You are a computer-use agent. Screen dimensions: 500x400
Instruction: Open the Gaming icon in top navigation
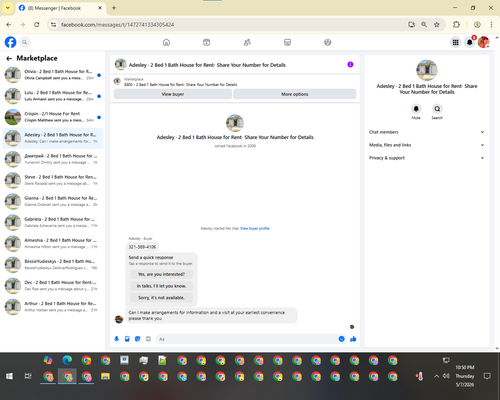click(x=328, y=42)
